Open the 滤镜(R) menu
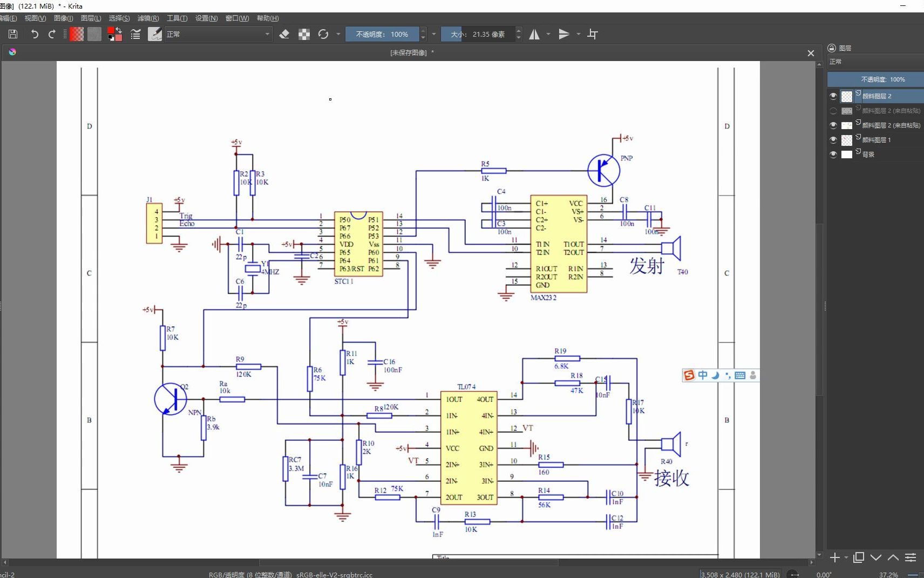This screenshot has height=578, width=924. coord(148,18)
